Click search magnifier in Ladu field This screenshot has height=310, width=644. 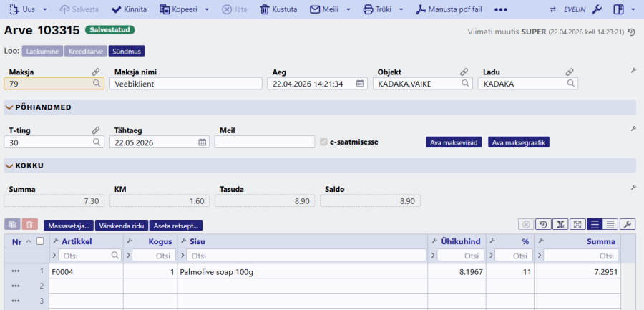[570, 84]
